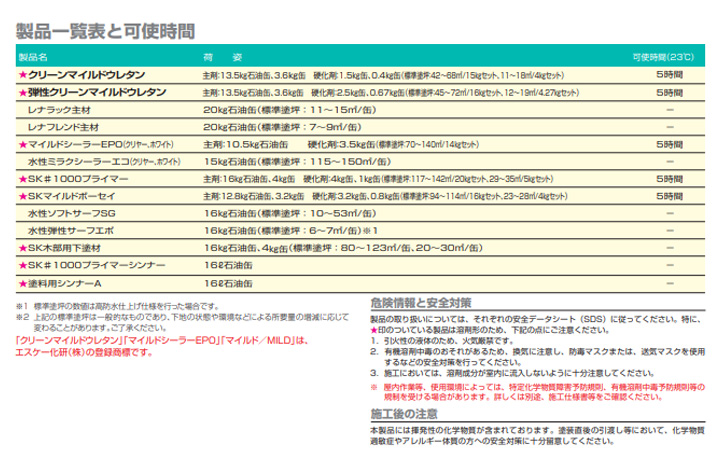The width and height of the screenshot is (720, 458).
Task: Click safety item 2 about 有機溶剤中毒
Action: click(538, 357)
